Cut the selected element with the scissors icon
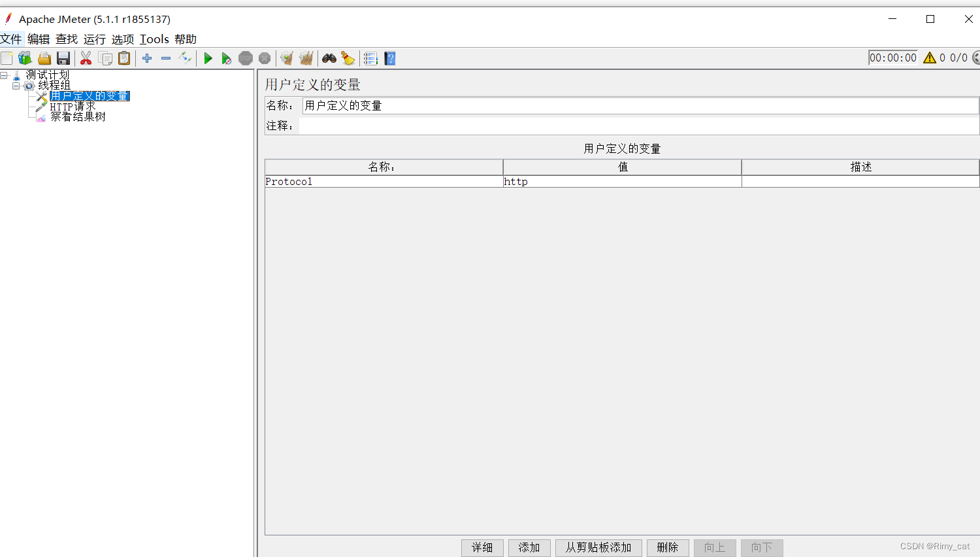Viewport: 980px width, 557px height. pyautogui.click(x=86, y=58)
